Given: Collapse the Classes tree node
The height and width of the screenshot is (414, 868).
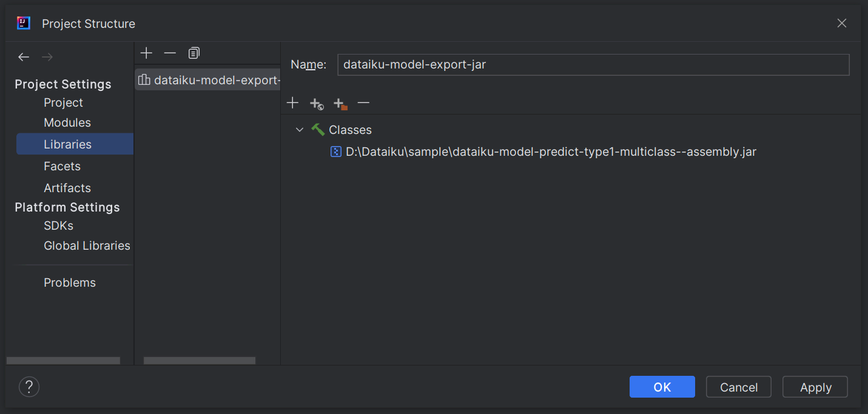Looking at the screenshot, I should click(x=299, y=129).
